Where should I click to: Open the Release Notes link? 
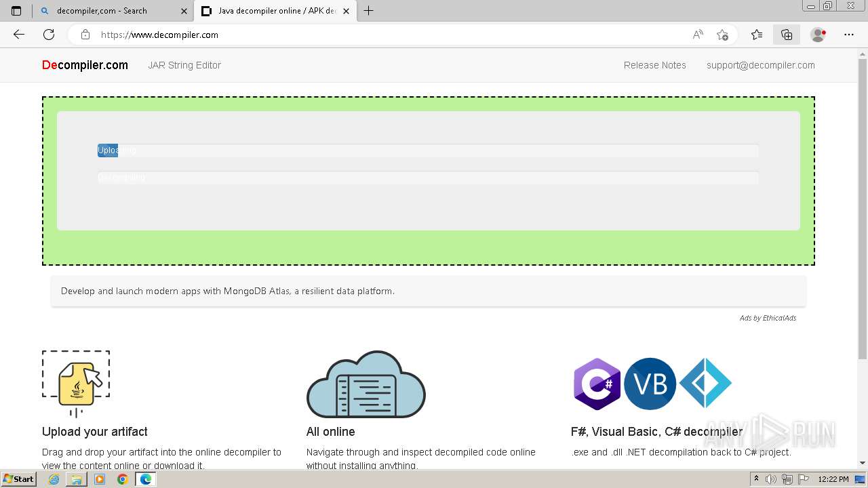pos(655,65)
